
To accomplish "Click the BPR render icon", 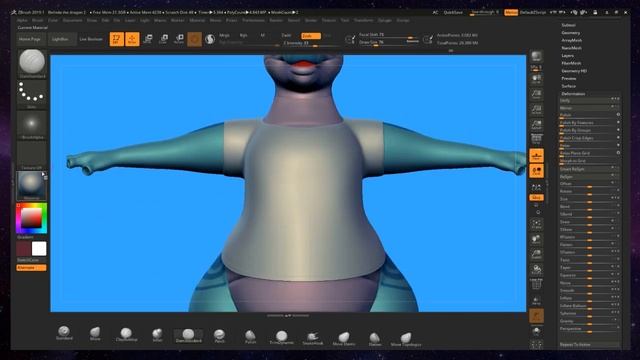I will (x=536, y=56).
